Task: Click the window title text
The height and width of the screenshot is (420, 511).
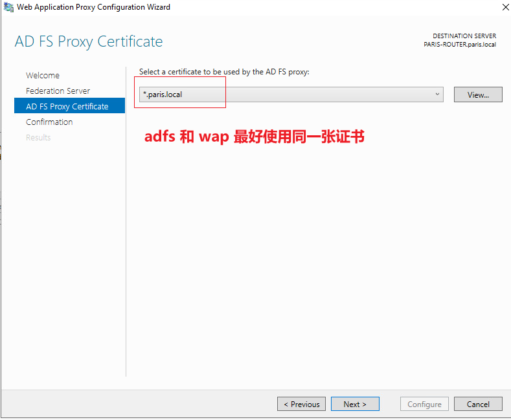Action: point(93,7)
